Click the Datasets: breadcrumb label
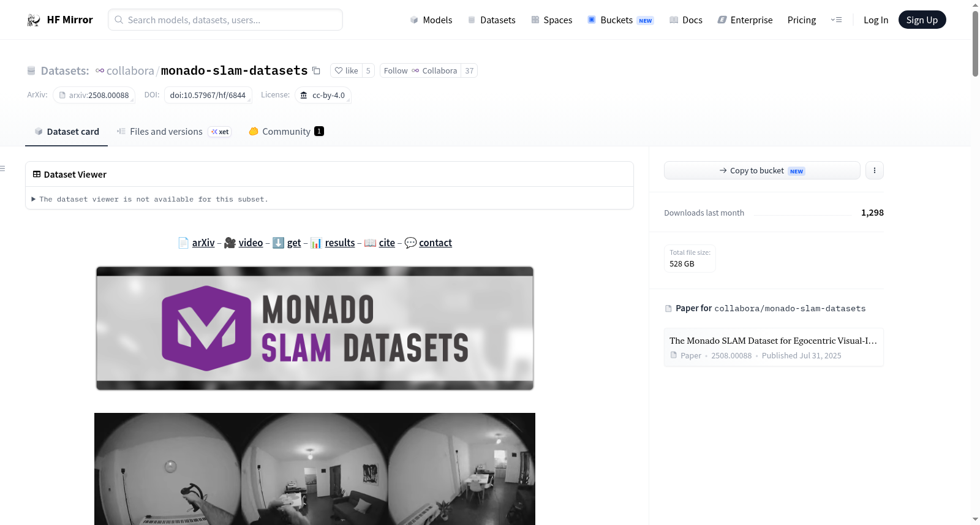 coord(65,70)
